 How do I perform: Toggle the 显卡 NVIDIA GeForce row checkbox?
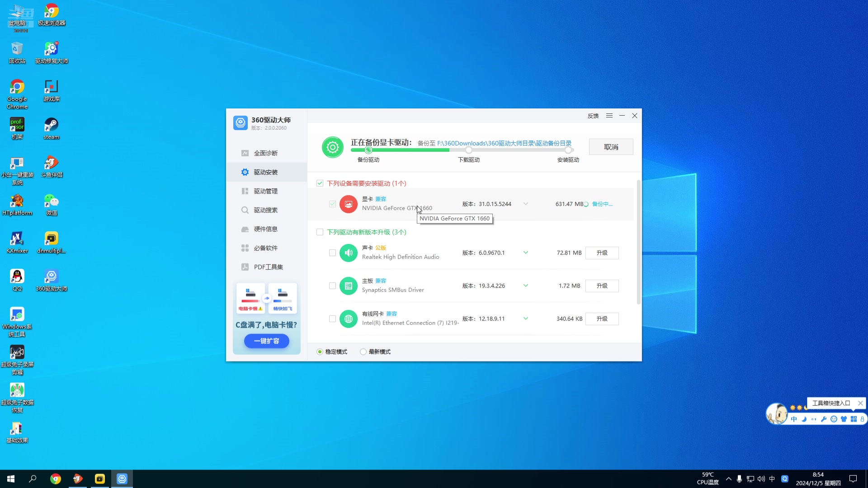332,204
